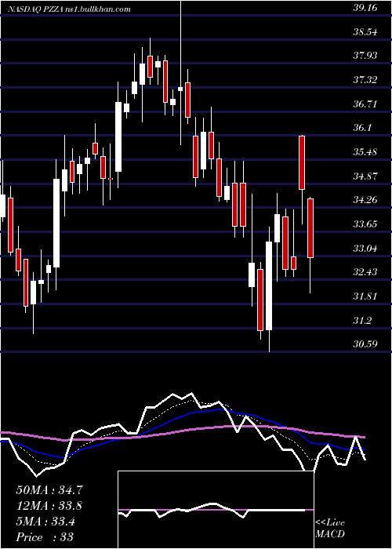392x549 pixels.
Task: Click the 33.04 price axis label
Action: tap(365, 249)
